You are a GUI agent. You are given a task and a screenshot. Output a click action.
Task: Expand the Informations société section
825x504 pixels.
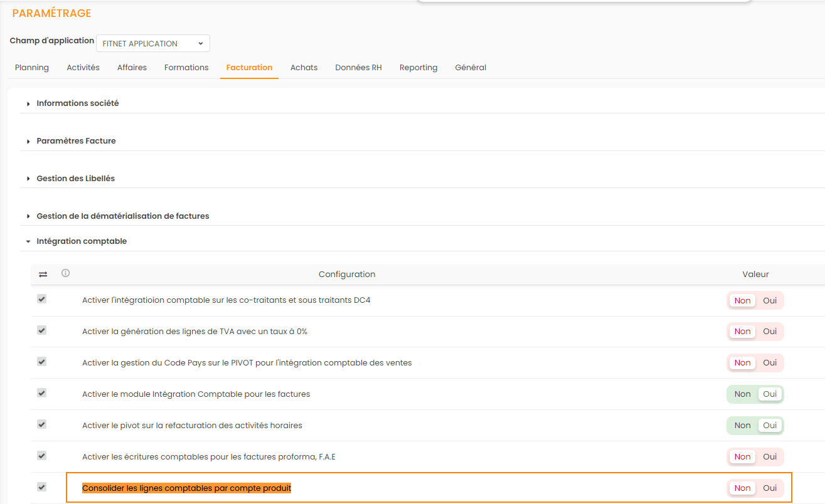(77, 103)
